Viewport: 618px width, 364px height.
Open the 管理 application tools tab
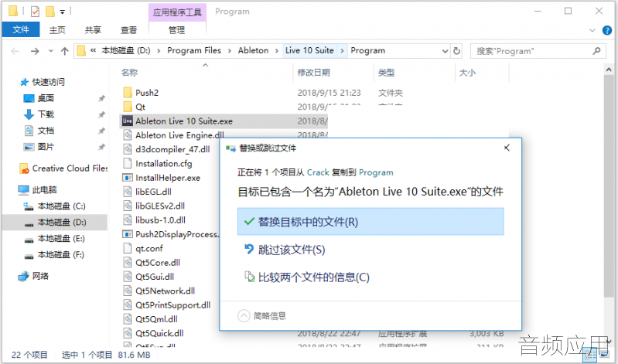176,30
